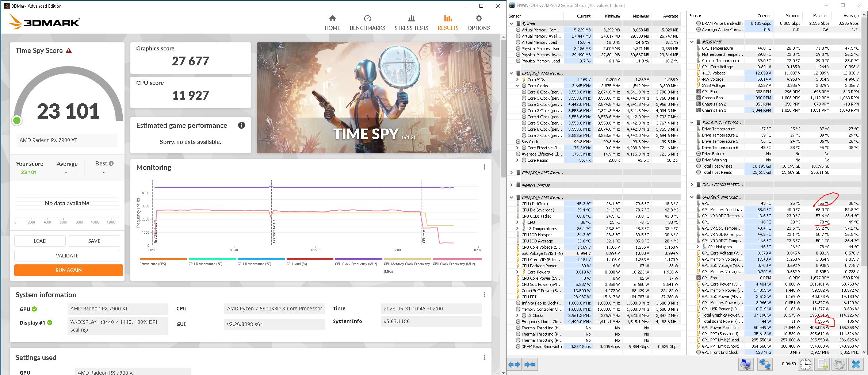Expand the GPU Hotspots row

(x=698, y=247)
